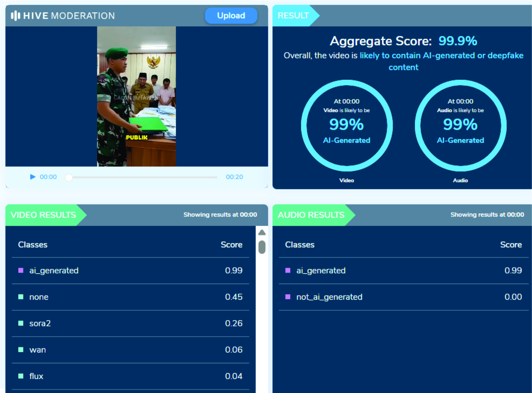Click the Hive Moderation logo icon
This screenshot has height=393, width=532.
15,16
